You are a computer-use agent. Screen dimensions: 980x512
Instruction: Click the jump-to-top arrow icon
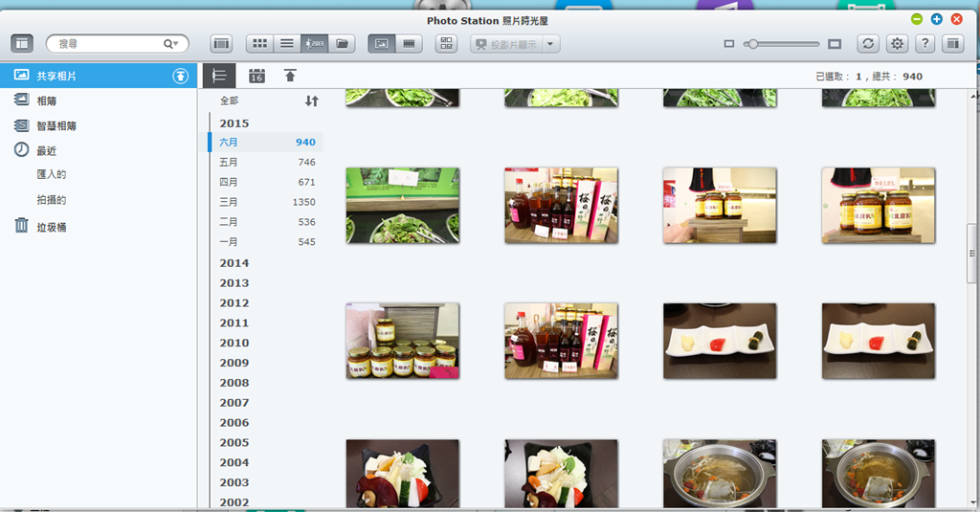tap(290, 76)
